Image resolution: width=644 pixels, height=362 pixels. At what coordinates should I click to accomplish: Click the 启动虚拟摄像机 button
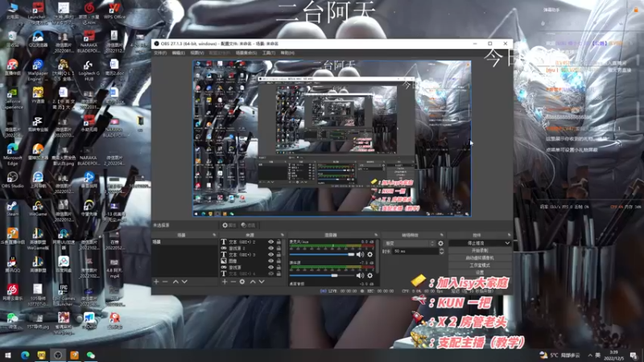(480, 257)
